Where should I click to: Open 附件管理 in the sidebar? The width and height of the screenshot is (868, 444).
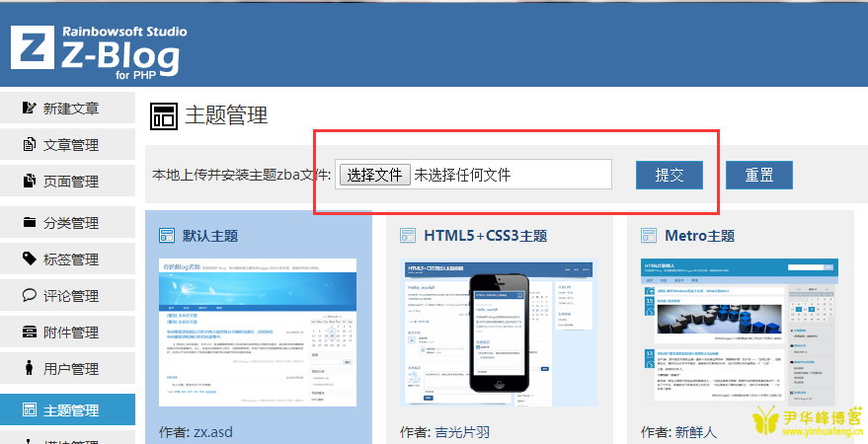pyautogui.click(x=67, y=332)
